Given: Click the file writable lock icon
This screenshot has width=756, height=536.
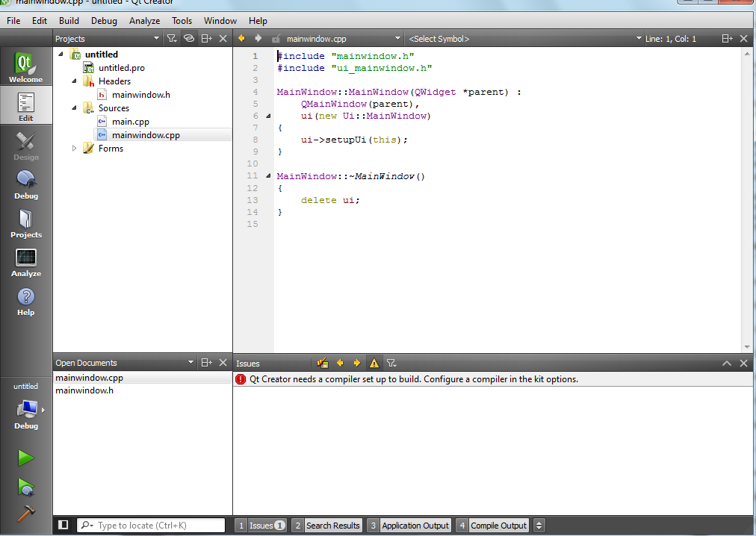Looking at the screenshot, I should (x=276, y=39).
